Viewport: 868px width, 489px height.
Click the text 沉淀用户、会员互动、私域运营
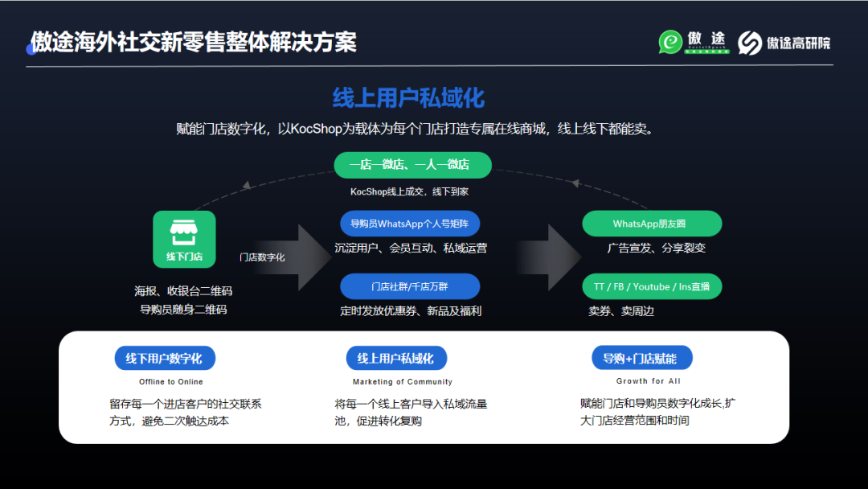(411, 248)
